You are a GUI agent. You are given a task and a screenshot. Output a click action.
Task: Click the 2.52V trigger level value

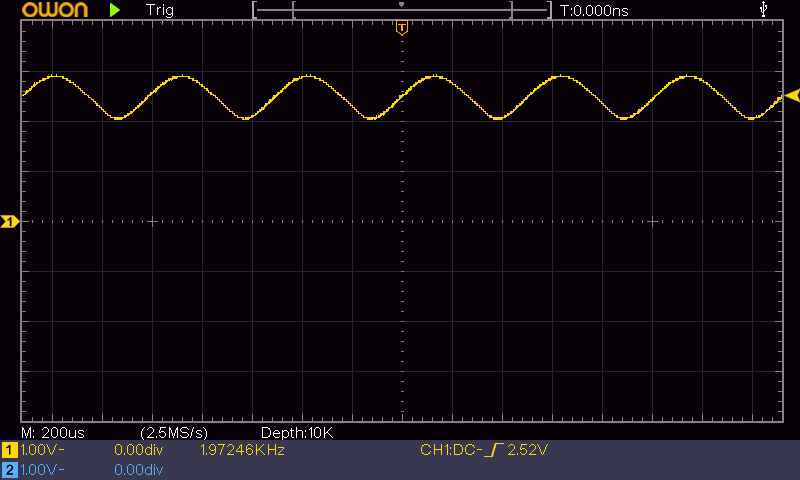528,451
